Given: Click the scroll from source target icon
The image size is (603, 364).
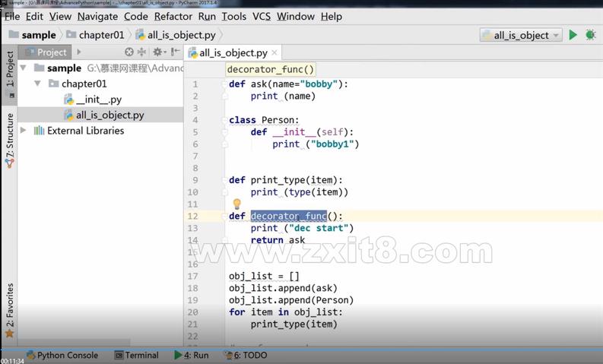Looking at the screenshot, I should click(x=129, y=52).
